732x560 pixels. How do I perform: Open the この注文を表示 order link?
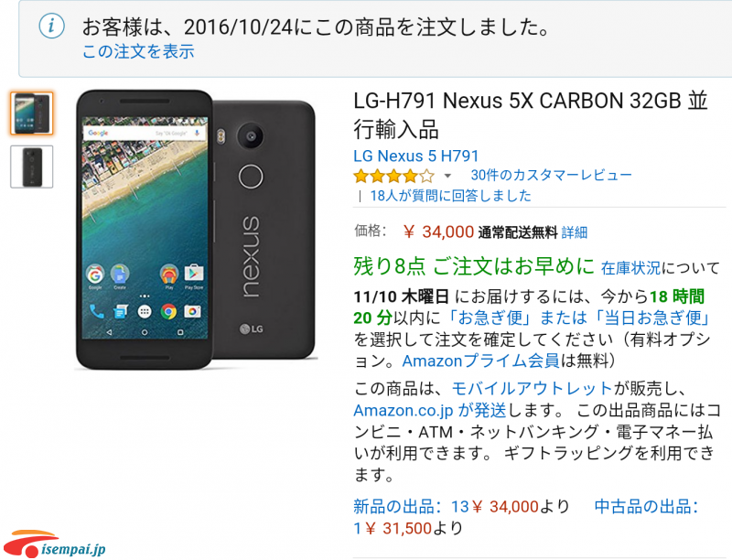coord(138,51)
